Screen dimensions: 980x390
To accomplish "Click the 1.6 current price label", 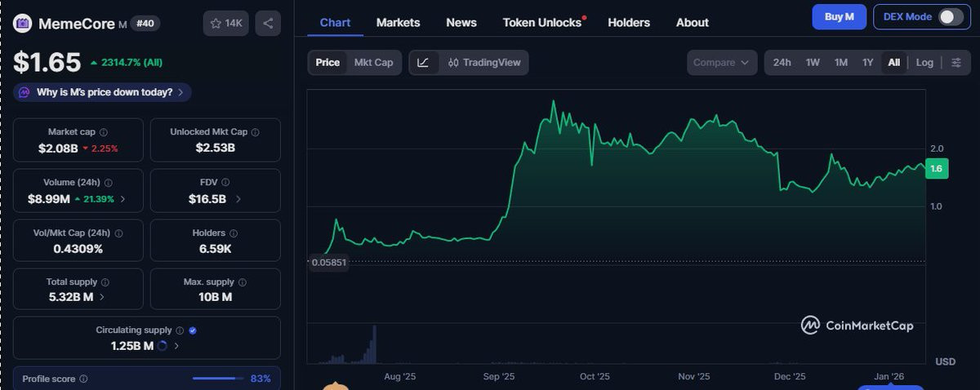I will 937,168.
